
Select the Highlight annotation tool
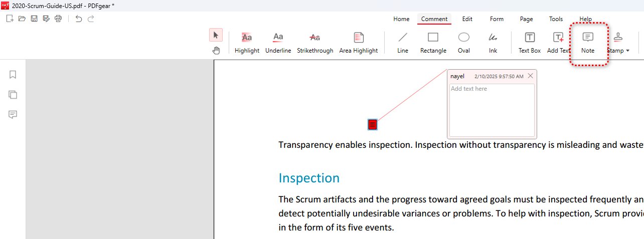(247, 43)
